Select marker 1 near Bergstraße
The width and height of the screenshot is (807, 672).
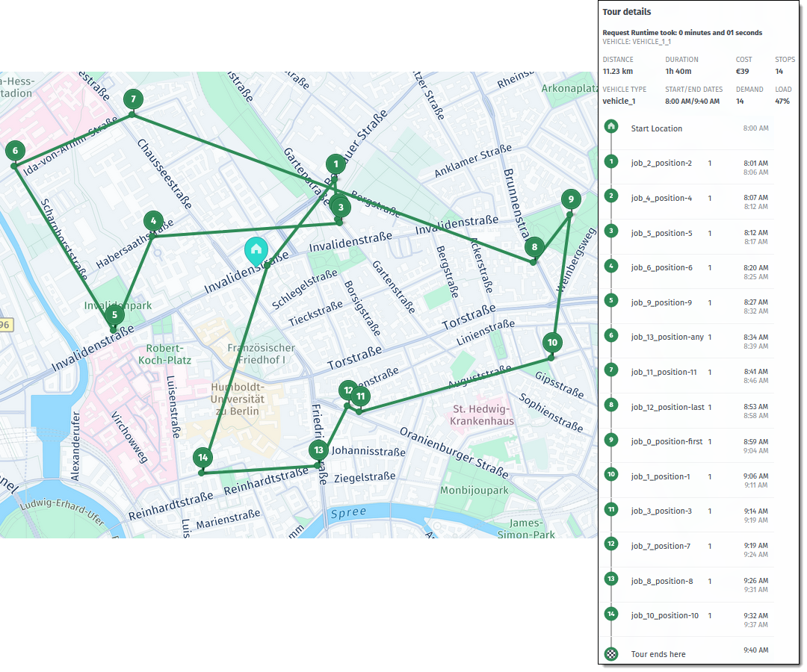tap(336, 164)
